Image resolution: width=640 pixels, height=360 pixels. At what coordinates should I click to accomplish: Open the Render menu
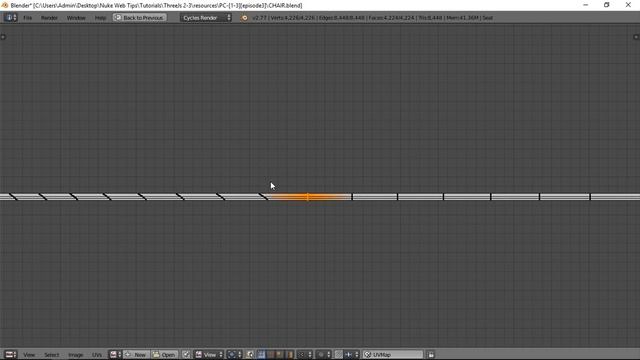[x=49, y=18]
